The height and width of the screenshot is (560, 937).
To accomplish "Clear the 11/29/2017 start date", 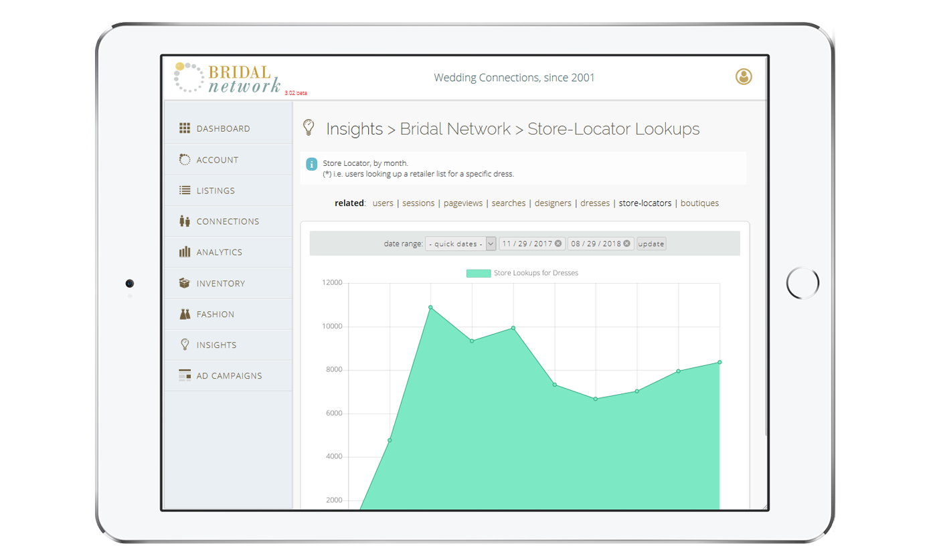I will pyautogui.click(x=558, y=244).
